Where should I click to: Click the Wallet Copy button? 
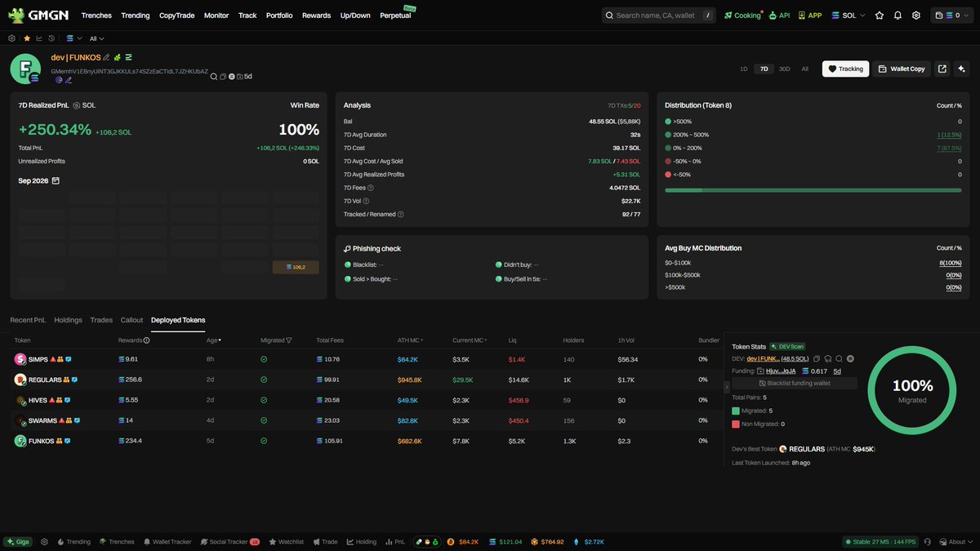click(901, 69)
